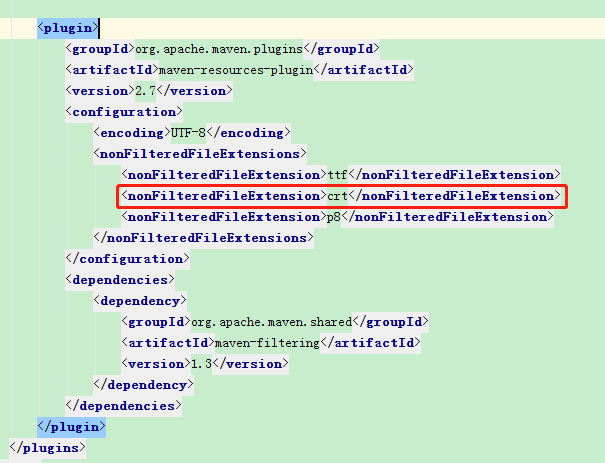Click the opening encoding tag
The image size is (605, 463).
[x=132, y=133]
